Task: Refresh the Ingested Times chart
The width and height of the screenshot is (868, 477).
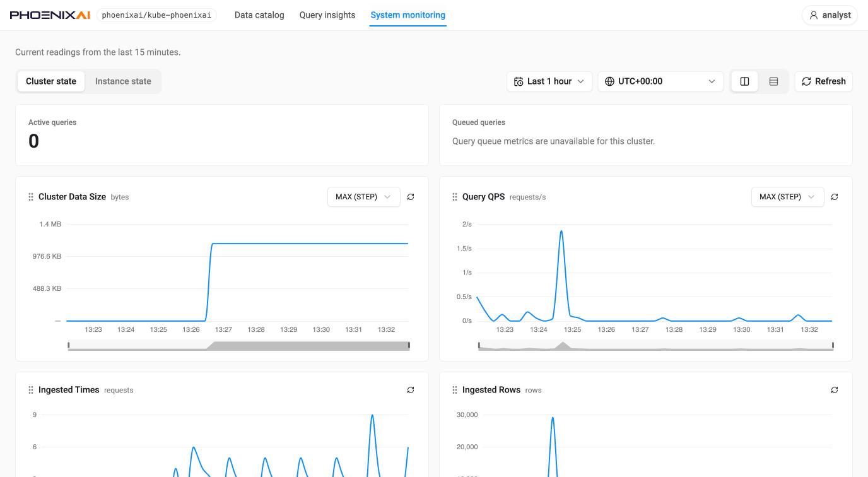Action: click(411, 390)
